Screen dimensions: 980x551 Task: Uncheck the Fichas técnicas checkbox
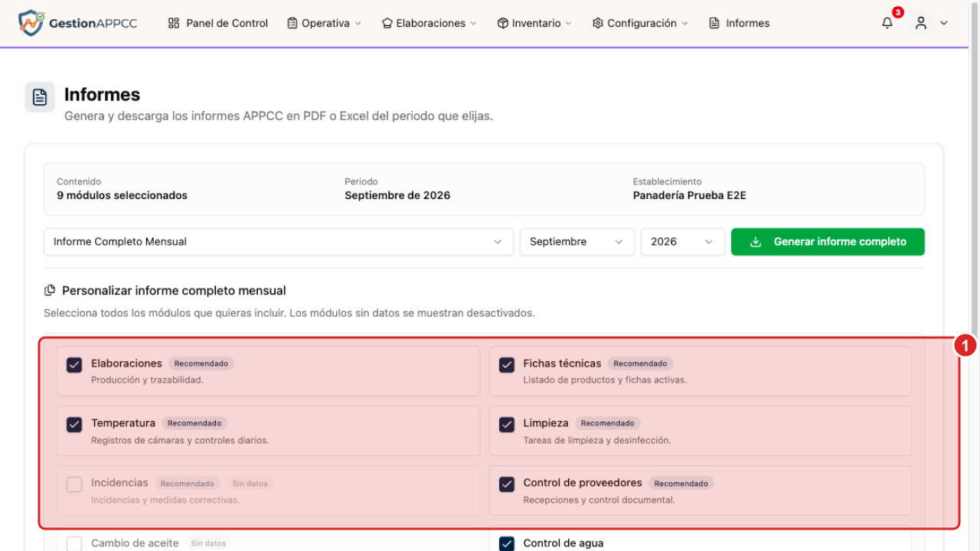(507, 364)
